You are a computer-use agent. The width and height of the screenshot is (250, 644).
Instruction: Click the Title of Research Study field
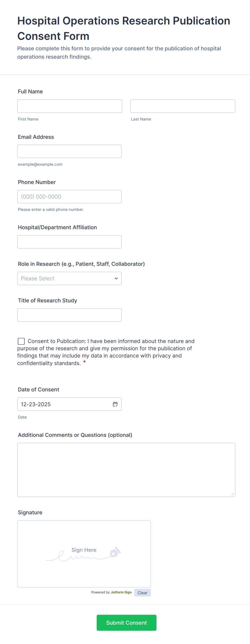69,315
